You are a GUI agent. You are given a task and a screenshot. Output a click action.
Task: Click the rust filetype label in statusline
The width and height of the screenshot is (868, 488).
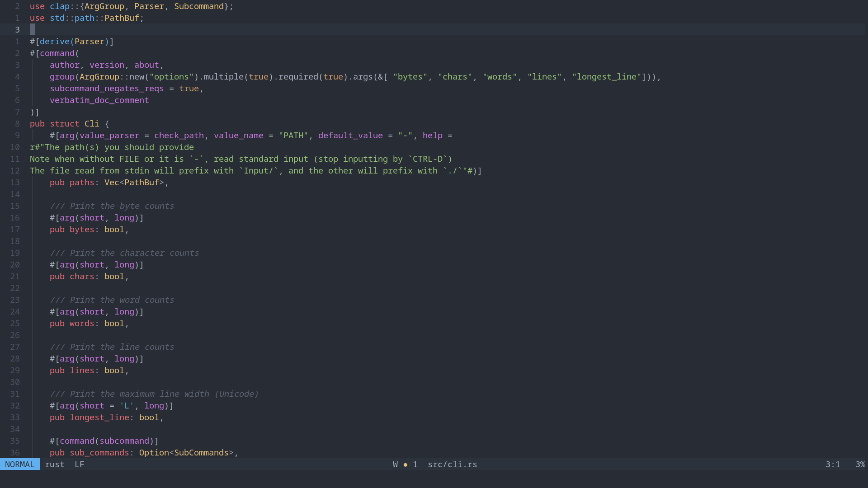click(x=54, y=465)
